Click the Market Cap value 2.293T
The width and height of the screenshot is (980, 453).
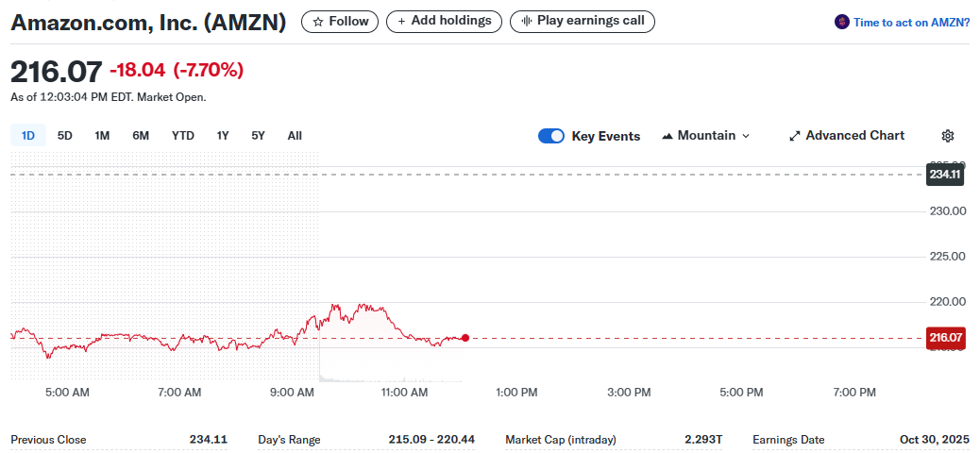coord(703,440)
